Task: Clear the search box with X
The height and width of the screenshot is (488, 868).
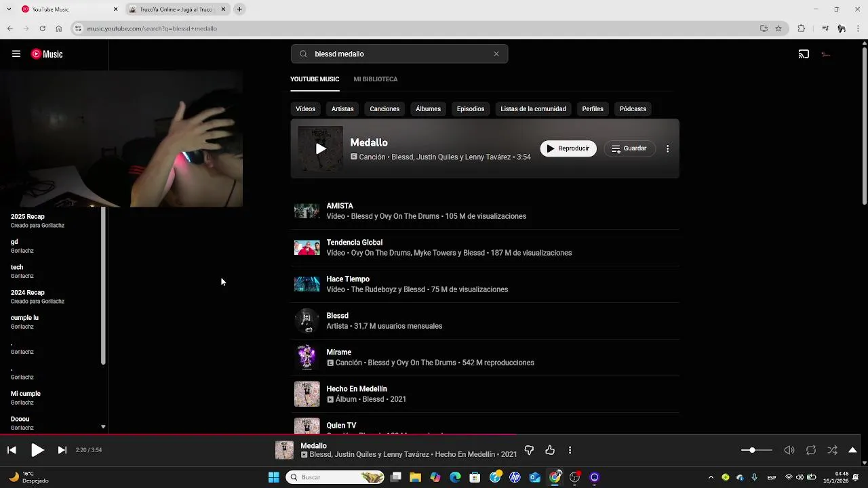Action: (496, 54)
